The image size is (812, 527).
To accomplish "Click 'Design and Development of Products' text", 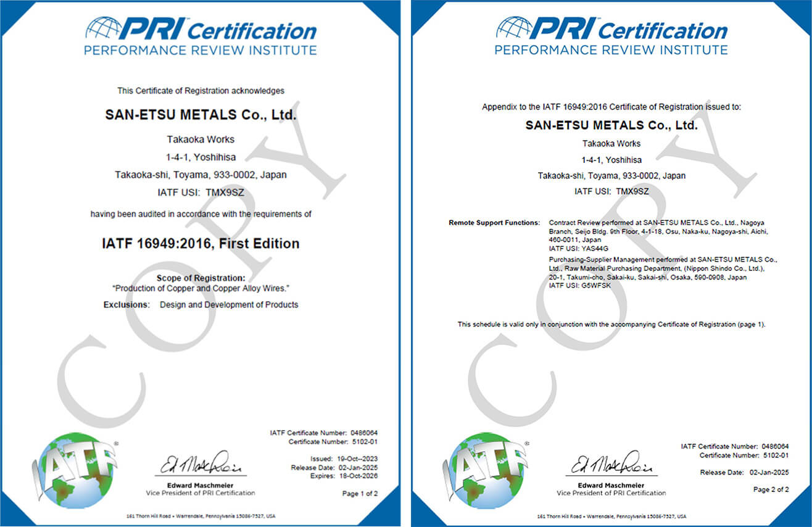I will pos(229,305).
